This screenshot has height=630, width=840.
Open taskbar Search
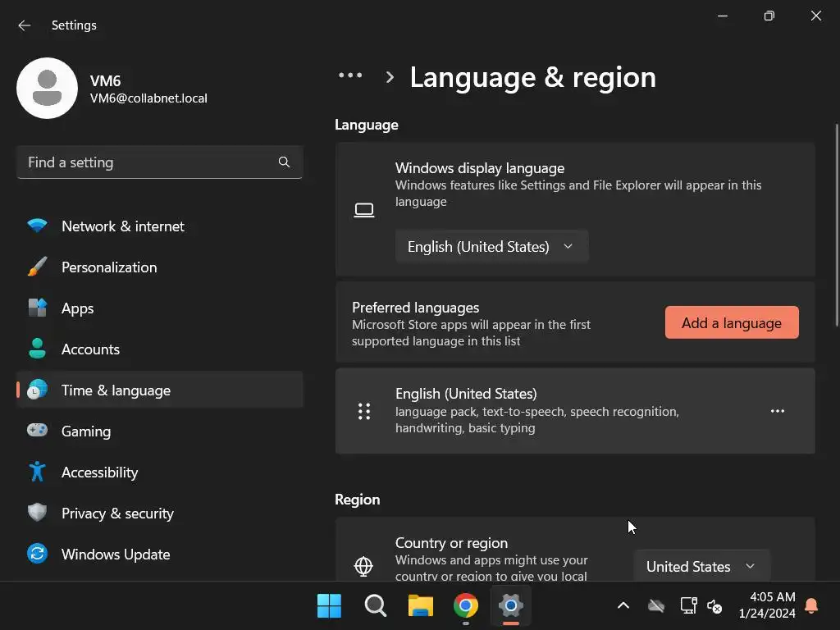375,606
